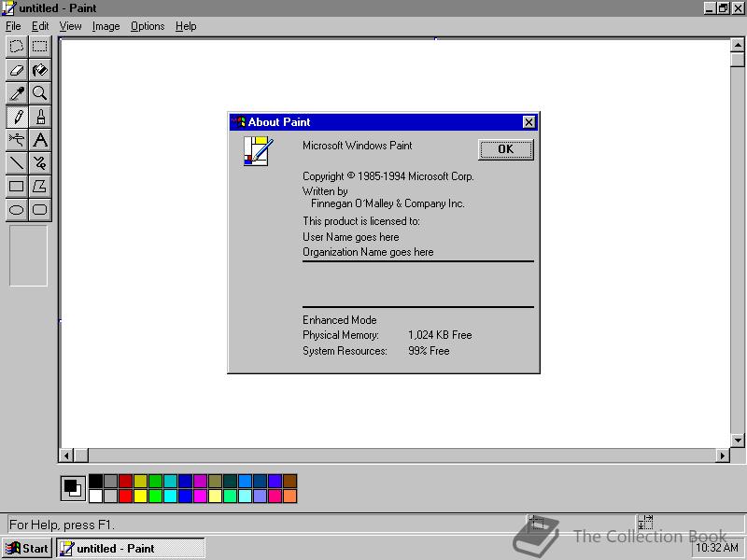
Task: Select the Curve tool
Action: [39, 163]
